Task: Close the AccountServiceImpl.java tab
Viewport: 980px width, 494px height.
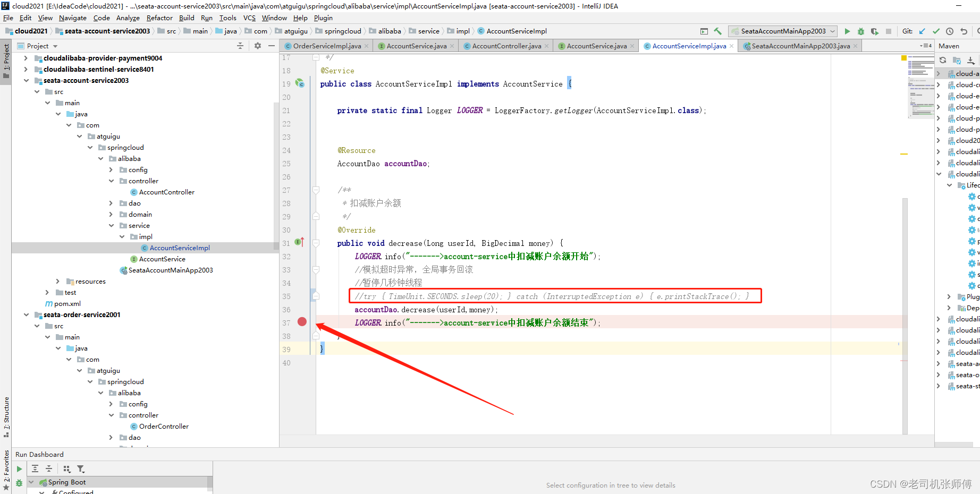Action: [x=732, y=46]
